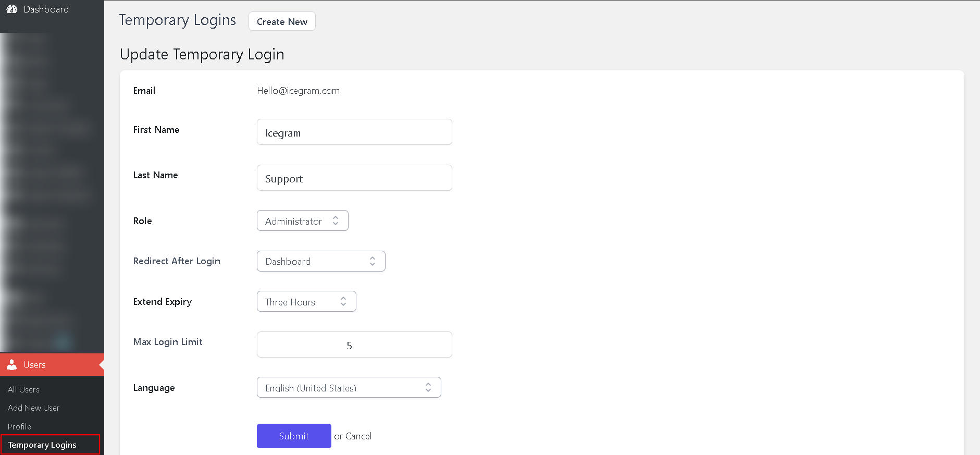Click the Role field's up-down arrows

(x=336, y=221)
